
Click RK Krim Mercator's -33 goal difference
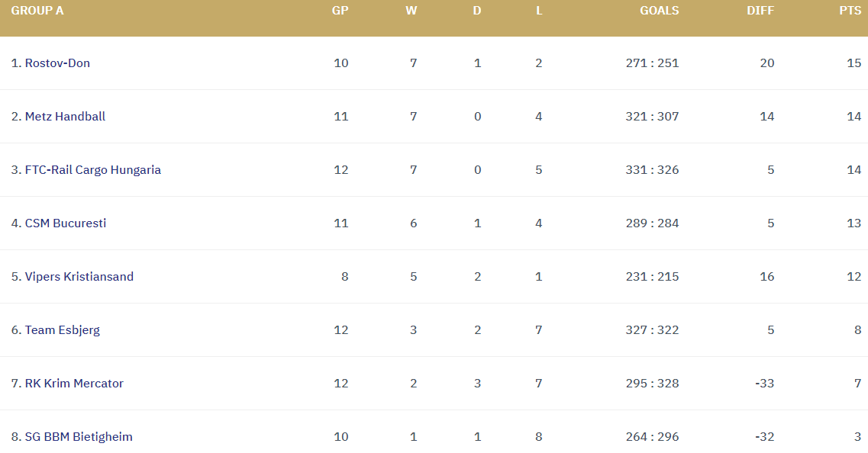coord(764,384)
